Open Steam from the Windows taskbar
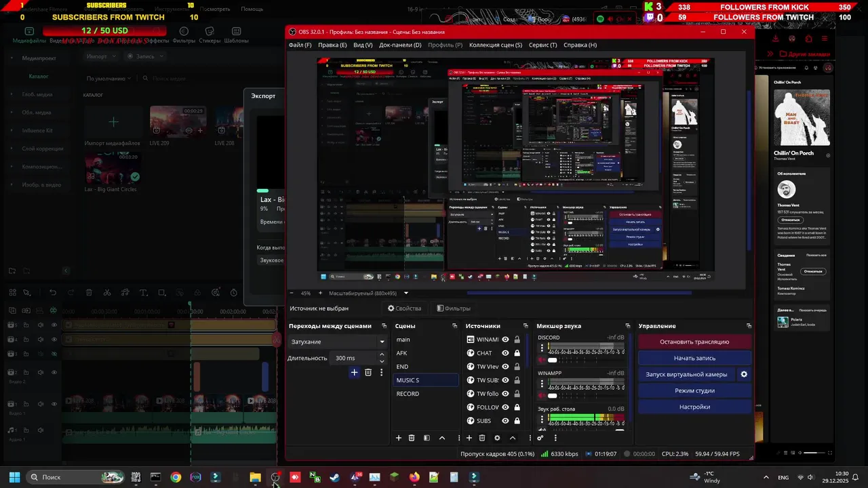 334,477
